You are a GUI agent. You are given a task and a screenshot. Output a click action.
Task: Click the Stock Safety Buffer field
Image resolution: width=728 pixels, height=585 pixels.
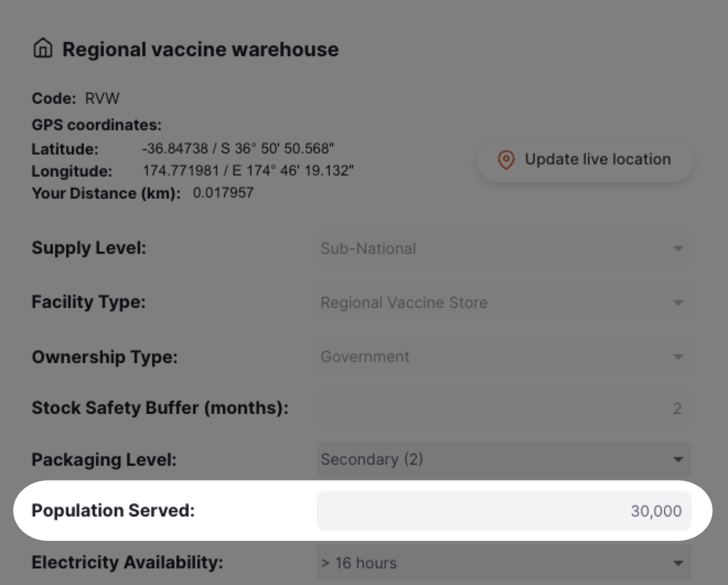click(504, 408)
